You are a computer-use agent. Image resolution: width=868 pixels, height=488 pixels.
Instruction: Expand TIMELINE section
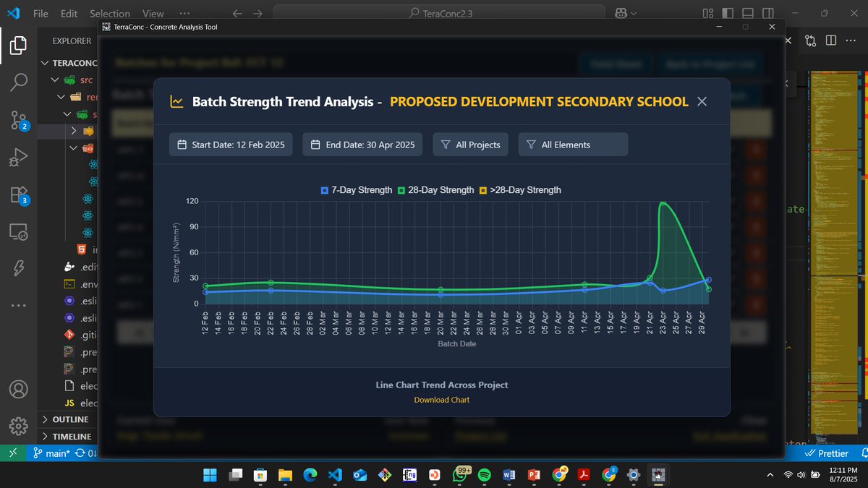coord(69,436)
